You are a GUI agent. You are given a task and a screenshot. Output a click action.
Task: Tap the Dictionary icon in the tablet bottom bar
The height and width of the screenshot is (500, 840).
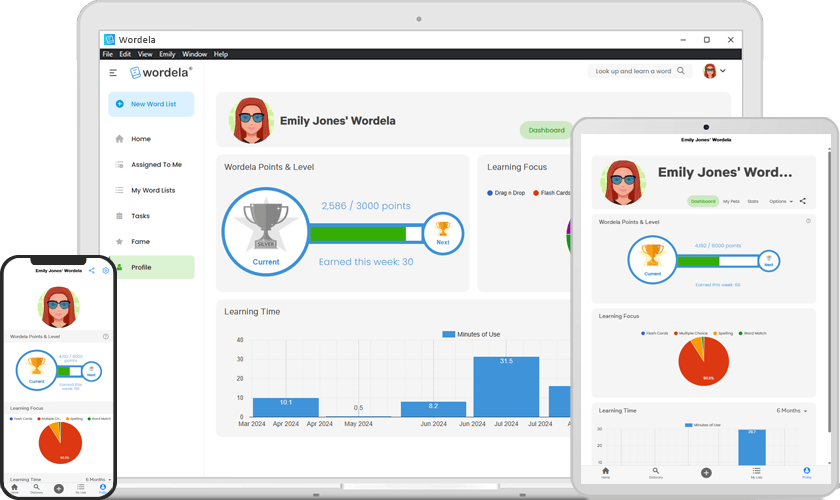pyautogui.click(x=656, y=473)
